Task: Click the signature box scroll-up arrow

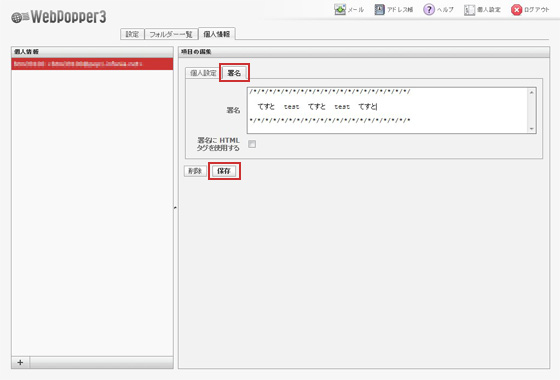Action: click(x=531, y=92)
